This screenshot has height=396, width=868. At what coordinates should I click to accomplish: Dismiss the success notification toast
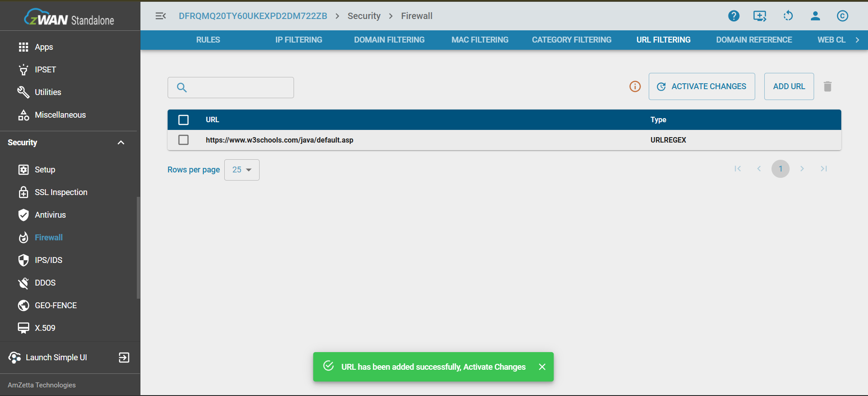coord(542,367)
